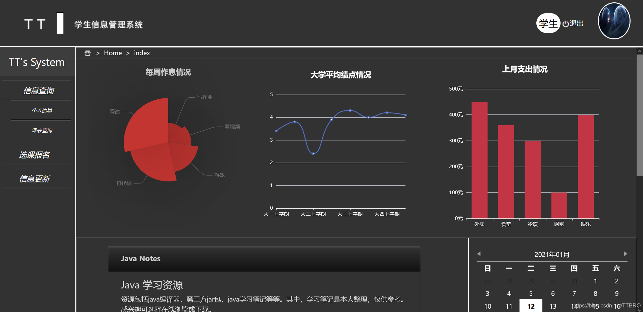This screenshot has height=312, width=644.
Task: Click the 上月支出情况 chart title
Action: (525, 69)
